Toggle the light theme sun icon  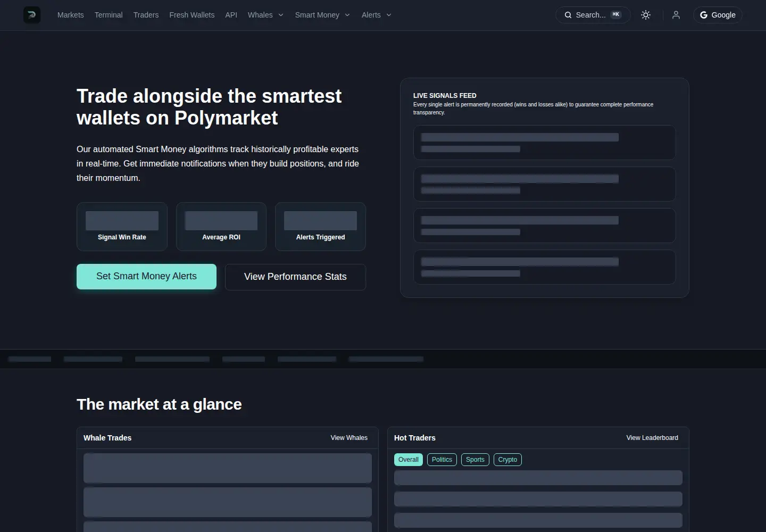646,15
